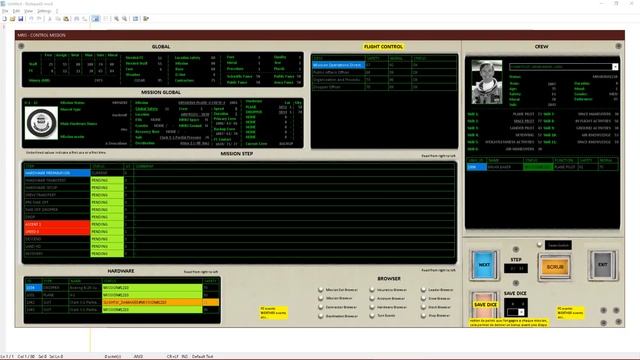Click the Zoom In magnifier icon

click(x=116, y=19)
